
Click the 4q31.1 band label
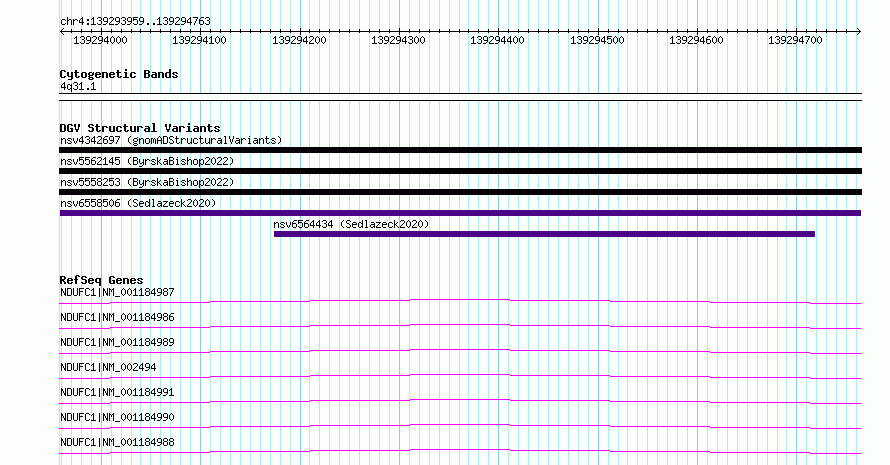(78, 86)
